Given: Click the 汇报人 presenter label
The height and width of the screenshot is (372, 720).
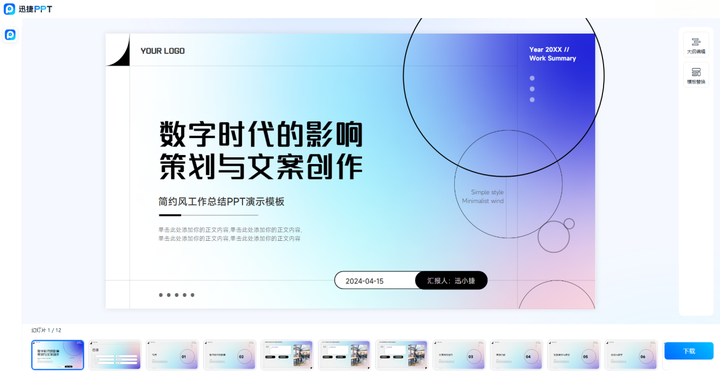Looking at the screenshot, I should tap(451, 281).
